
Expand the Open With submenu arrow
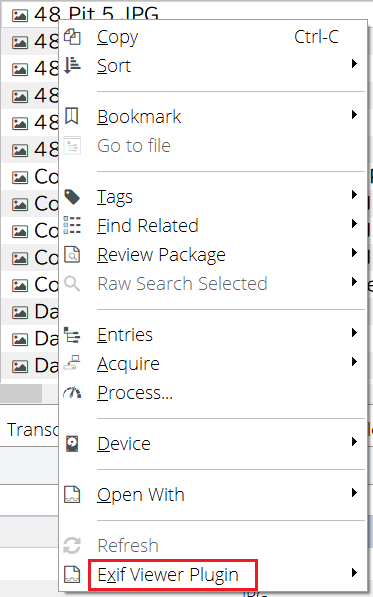tap(354, 493)
